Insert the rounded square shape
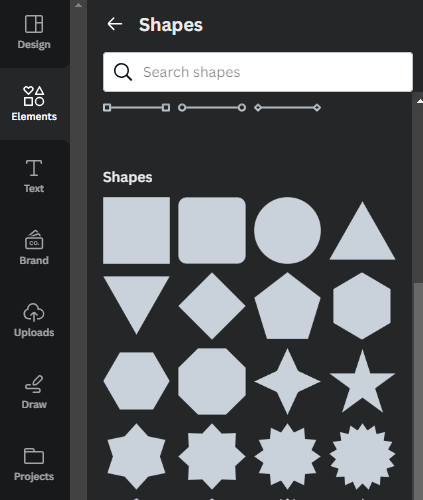Viewport: 423px width, 500px height. coord(212,230)
